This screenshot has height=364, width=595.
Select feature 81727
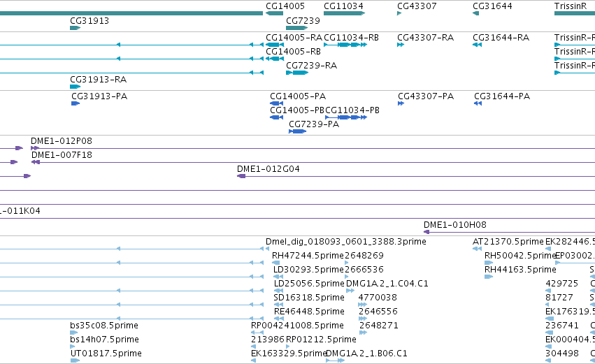(x=548, y=305)
